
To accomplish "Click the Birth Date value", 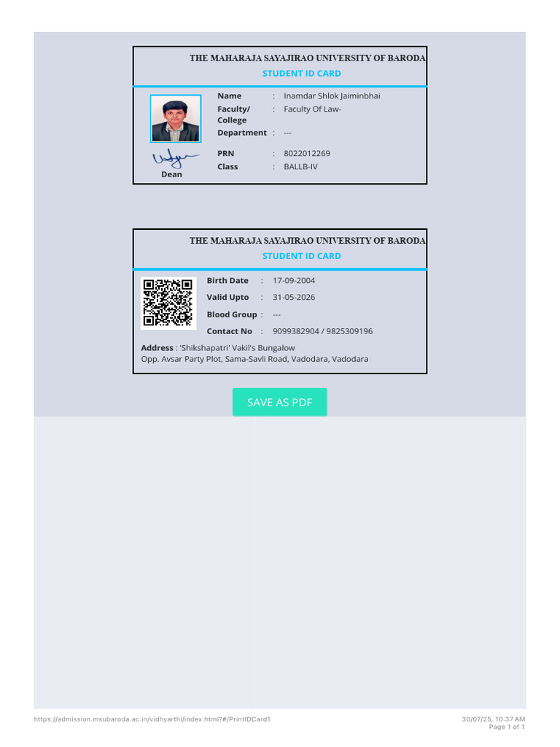I will click(294, 280).
